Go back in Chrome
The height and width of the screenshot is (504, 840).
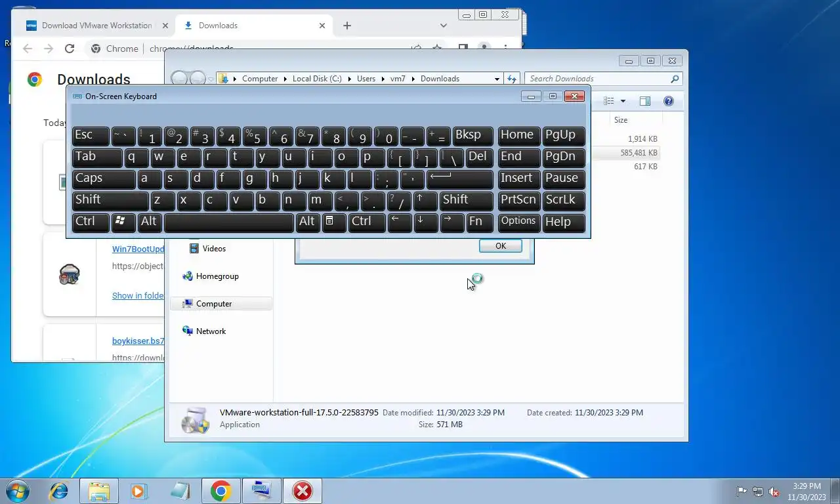[x=28, y=49]
